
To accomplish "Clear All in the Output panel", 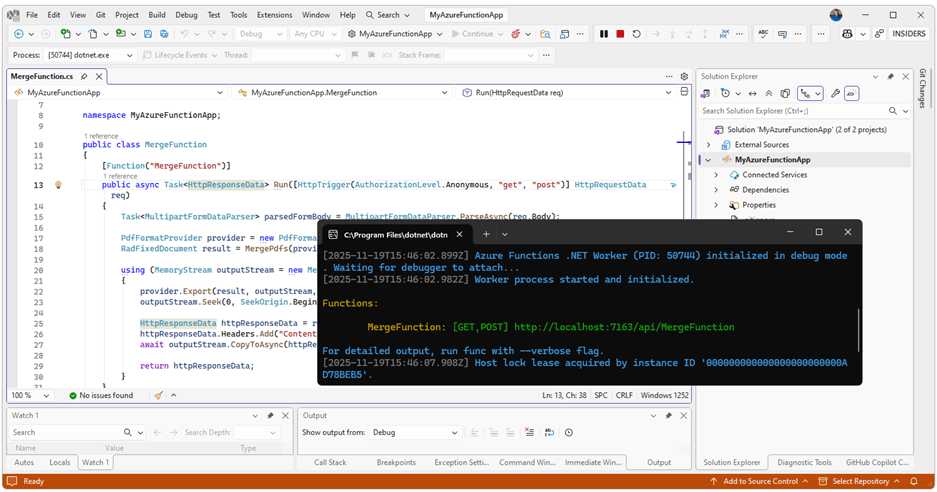I will (529, 432).
